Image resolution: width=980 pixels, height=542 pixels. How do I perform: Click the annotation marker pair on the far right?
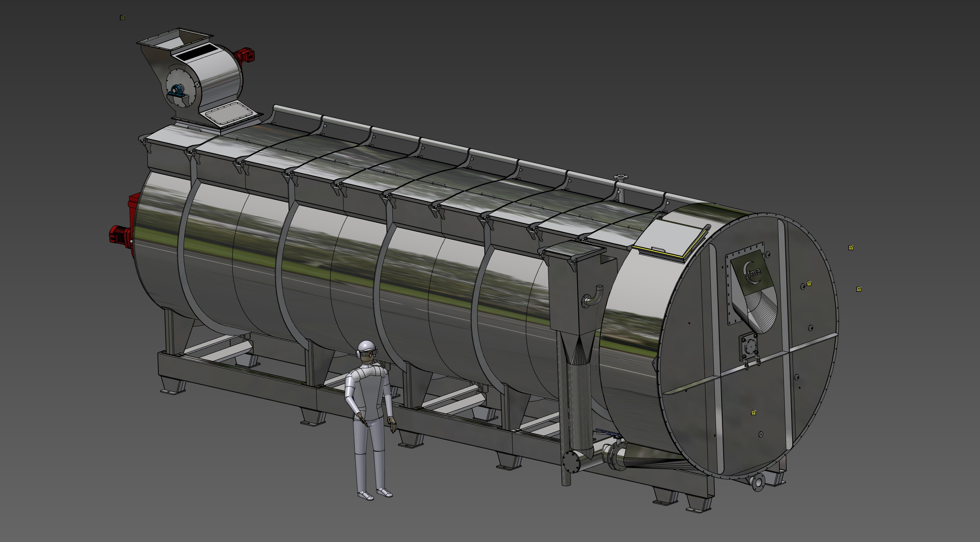(x=858, y=290)
